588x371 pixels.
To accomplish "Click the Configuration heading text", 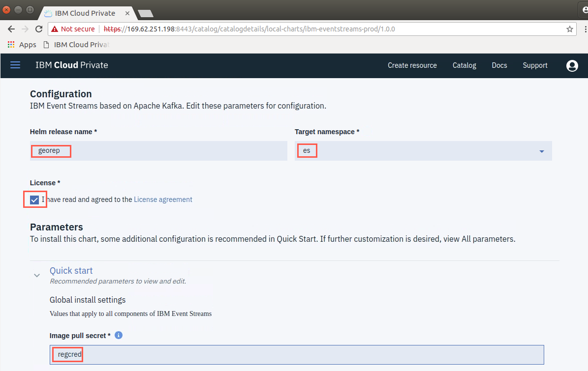I will click(61, 94).
